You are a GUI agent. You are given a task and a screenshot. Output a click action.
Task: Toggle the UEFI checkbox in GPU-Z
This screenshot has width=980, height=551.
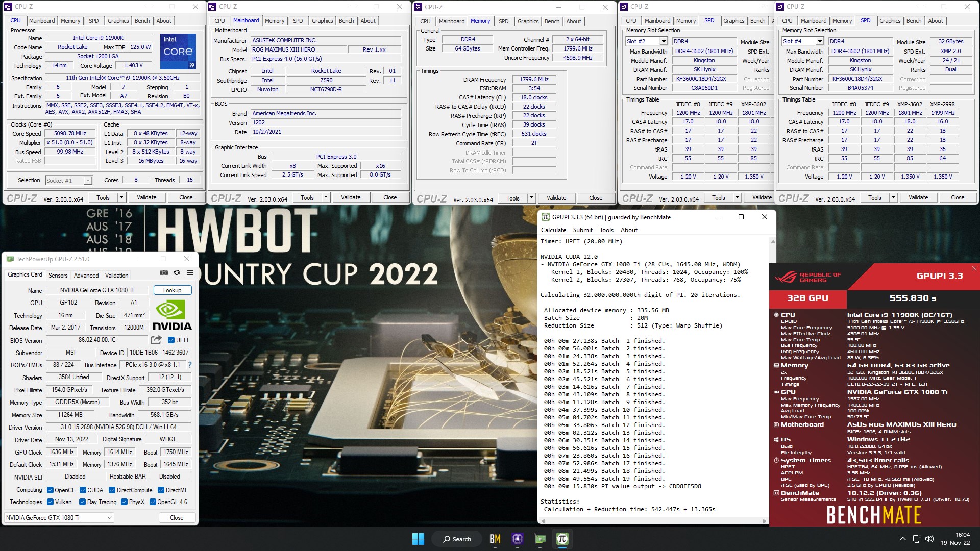(x=171, y=340)
